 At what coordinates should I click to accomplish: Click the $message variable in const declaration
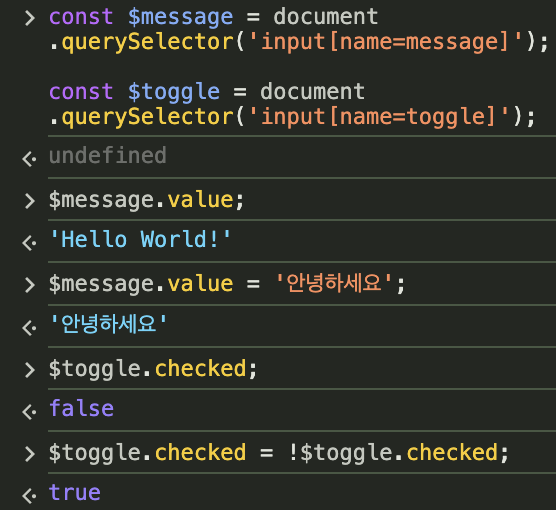(x=180, y=17)
